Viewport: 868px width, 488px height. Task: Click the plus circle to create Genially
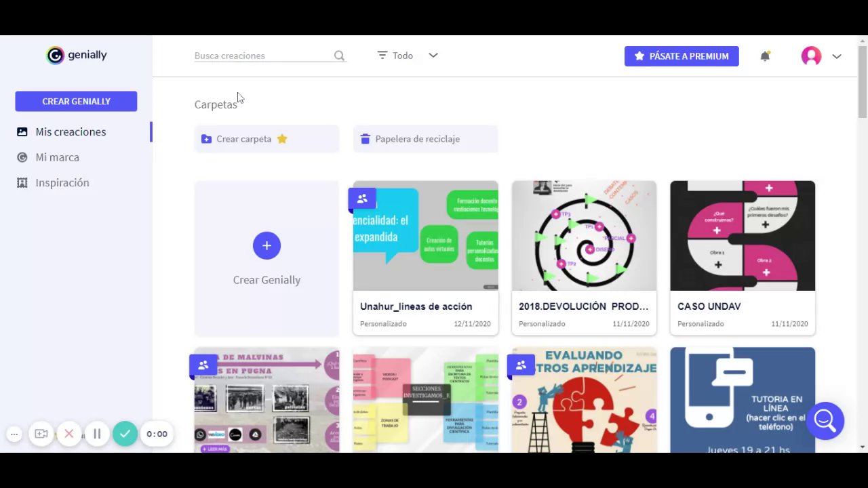[x=267, y=245]
